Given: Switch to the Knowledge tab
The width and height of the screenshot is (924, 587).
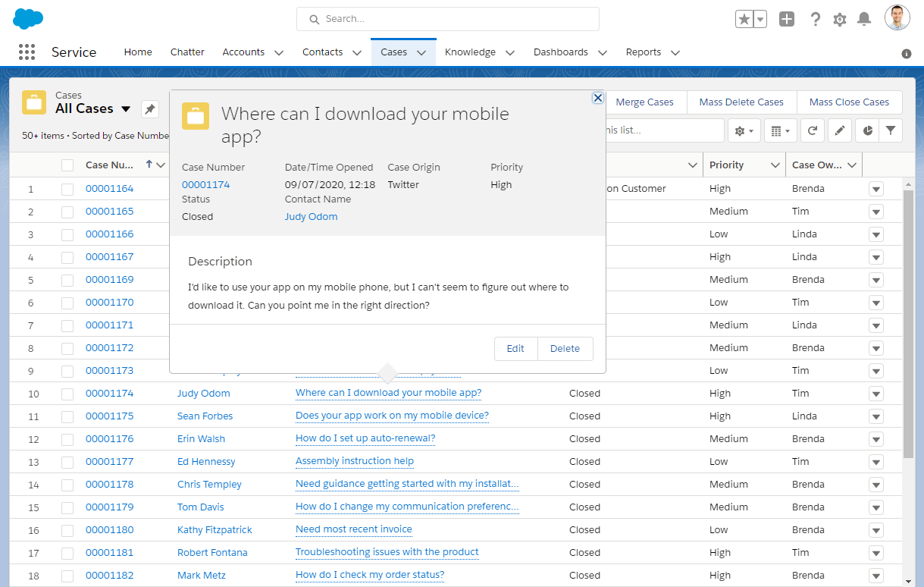Looking at the screenshot, I should 470,52.
